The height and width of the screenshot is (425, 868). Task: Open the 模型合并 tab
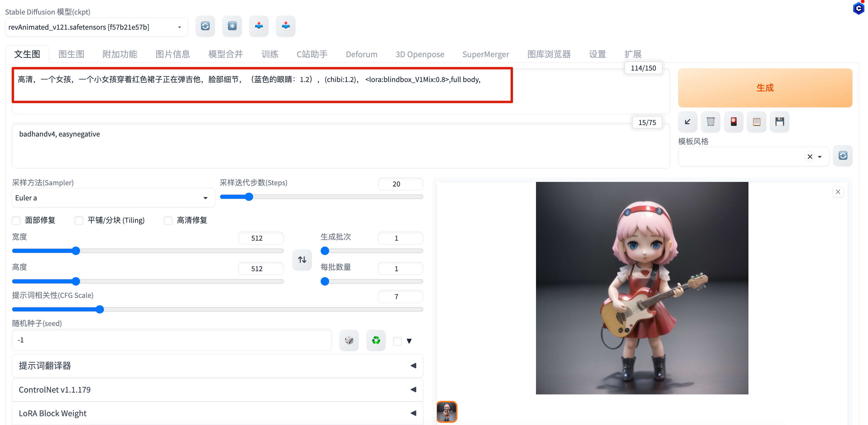point(226,54)
